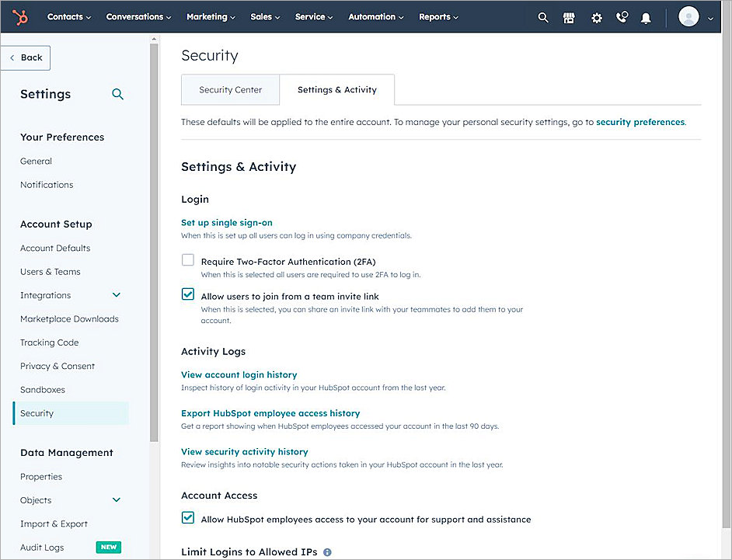Viewport: 732px width, 560px height.
Task: Click the settings gear icon
Action: click(596, 16)
